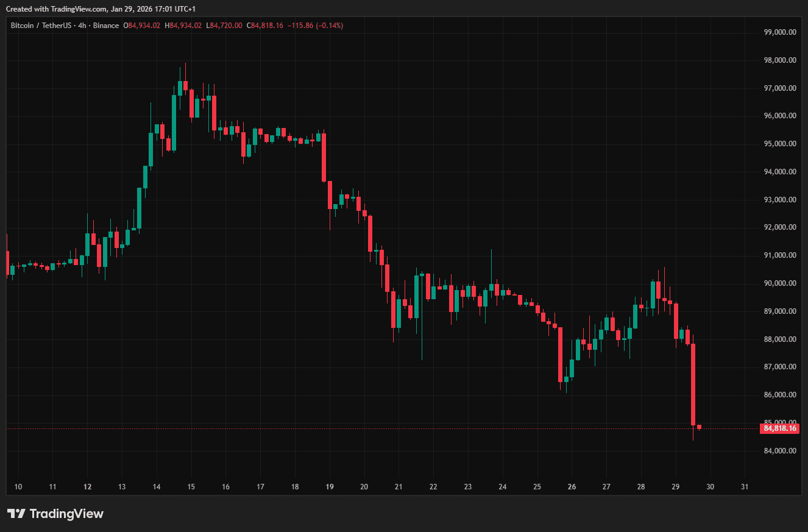Click the 99,000.00 price axis label
Image resolution: width=808 pixels, height=532 pixels.
click(x=779, y=32)
